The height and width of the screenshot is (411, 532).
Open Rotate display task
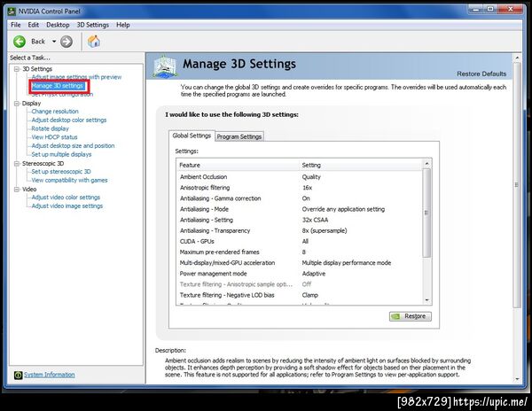point(50,128)
